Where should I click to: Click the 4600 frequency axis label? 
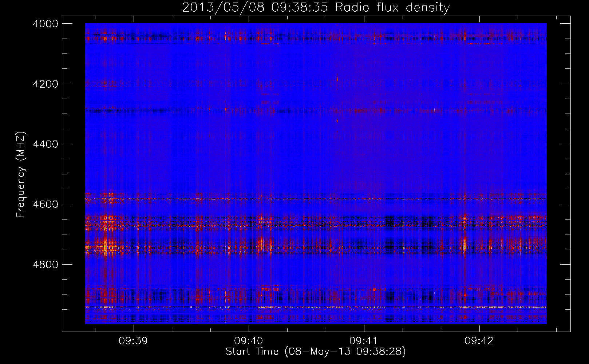(x=46, y=204)
